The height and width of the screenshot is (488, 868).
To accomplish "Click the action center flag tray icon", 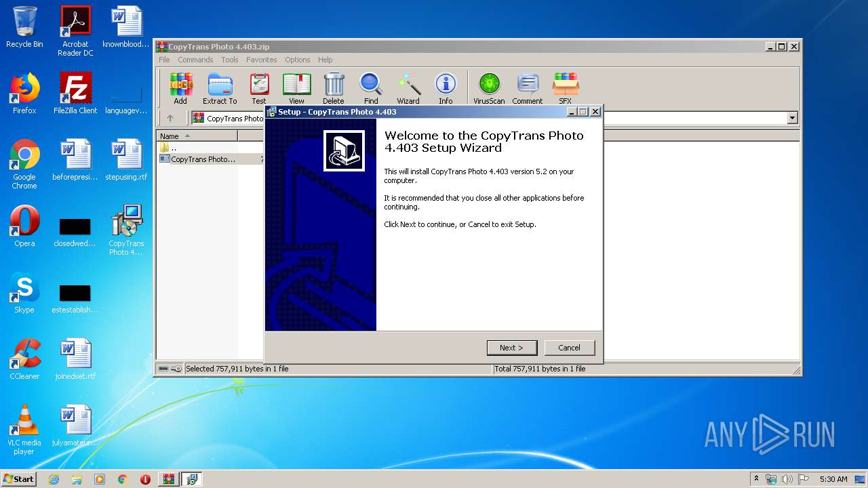I will tap(804, 479).
